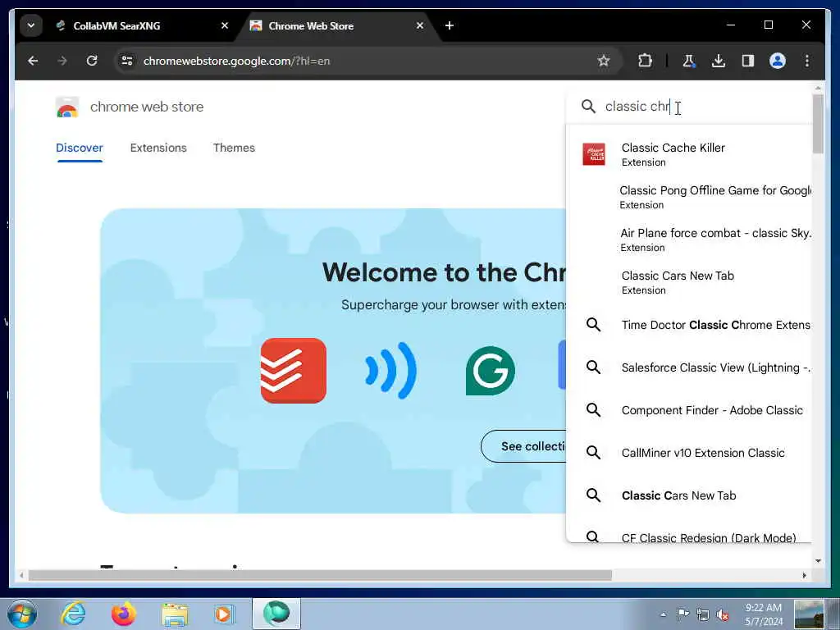Viewport: 840px width, 630px height.
Task: Click the network tray icon
Action: [x=702, y=614]
